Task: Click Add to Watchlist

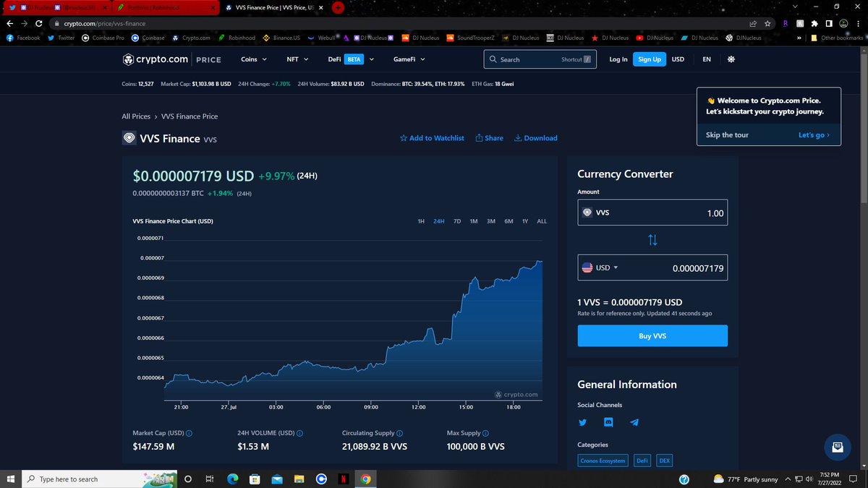Action: (432, 138)
